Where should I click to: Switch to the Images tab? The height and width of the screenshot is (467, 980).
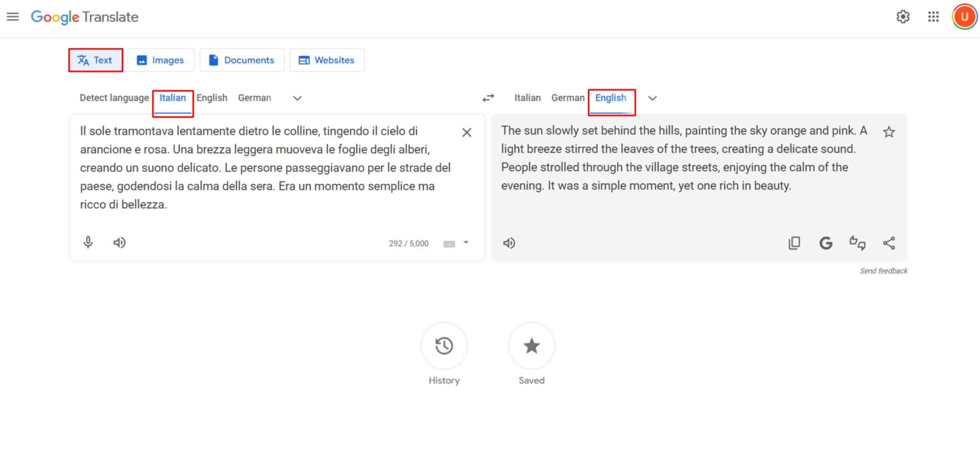(x=161, y=60)
